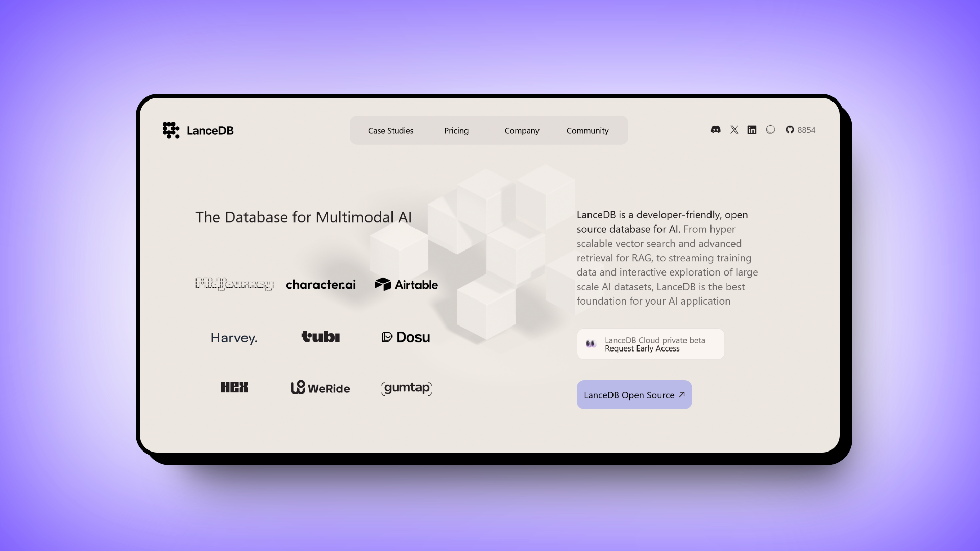980x551 pixels.
Task: Open the GitHub repository icon
Action: point(790,129)
